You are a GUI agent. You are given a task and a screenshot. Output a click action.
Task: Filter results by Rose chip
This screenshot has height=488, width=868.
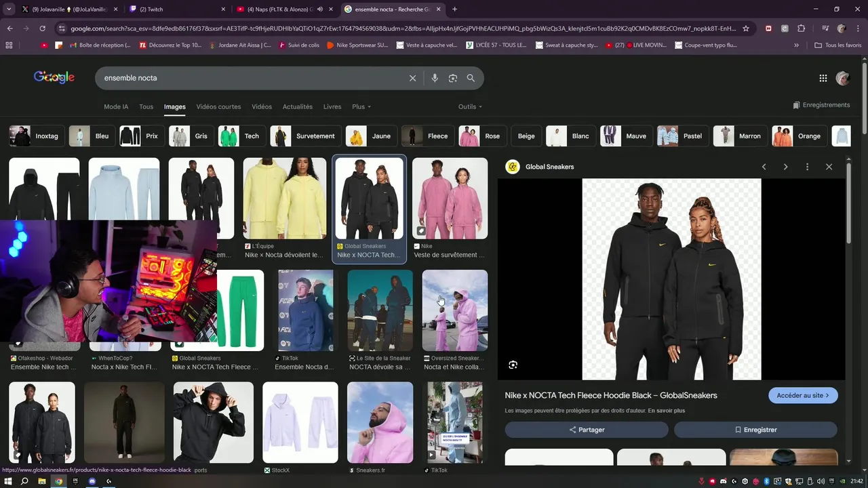point(482,136)
